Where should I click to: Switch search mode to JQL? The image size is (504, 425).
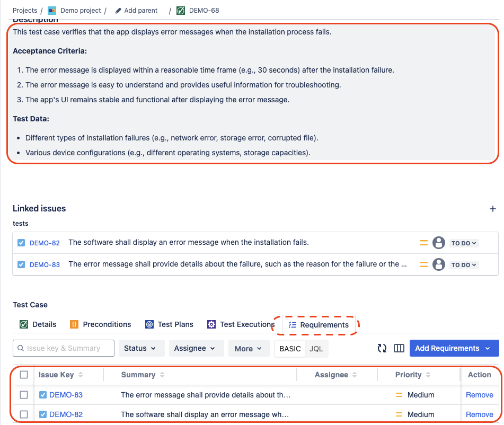tap(316, 349)
